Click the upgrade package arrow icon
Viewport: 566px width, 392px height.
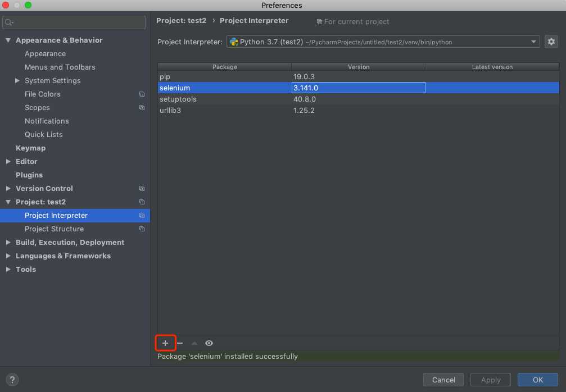click(x=194, y=343)
